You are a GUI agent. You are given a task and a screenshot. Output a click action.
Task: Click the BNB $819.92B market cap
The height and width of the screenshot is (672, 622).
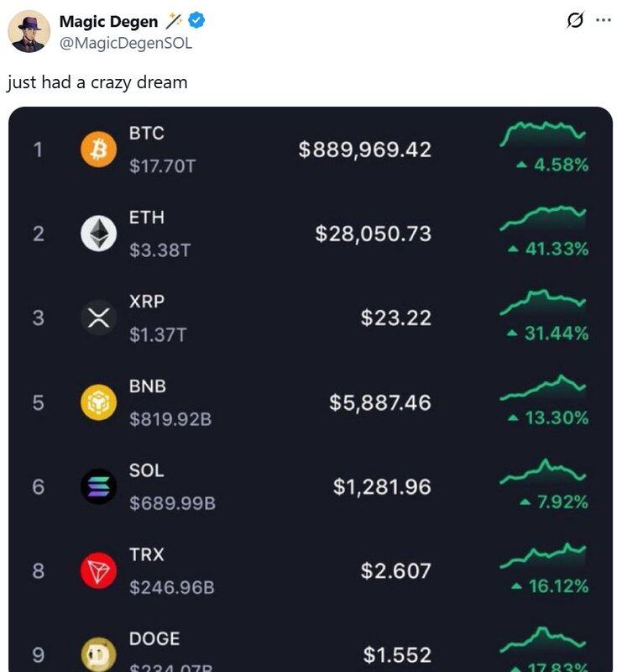[x=170, y=417]
